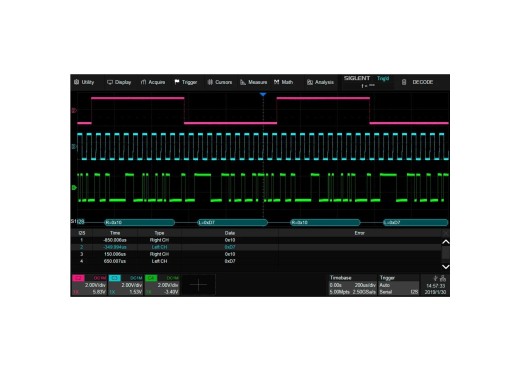Open the green C4 channel settings box
520x380 pixels.
(x=162, y=285)
